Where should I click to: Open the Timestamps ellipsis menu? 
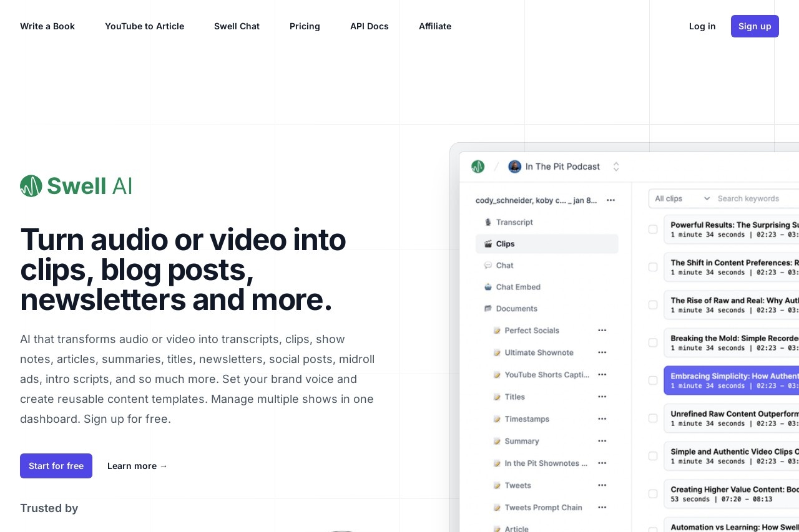[x=602, y=418]
